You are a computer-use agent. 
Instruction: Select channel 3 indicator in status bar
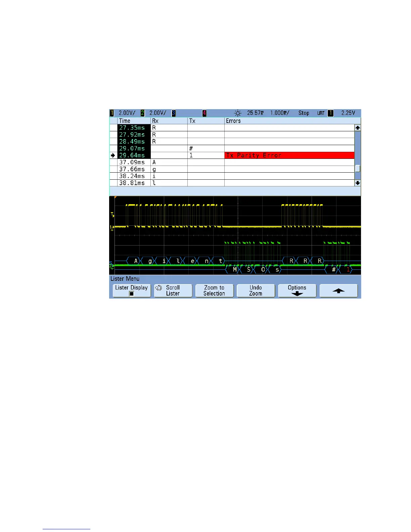click(174, 113)
